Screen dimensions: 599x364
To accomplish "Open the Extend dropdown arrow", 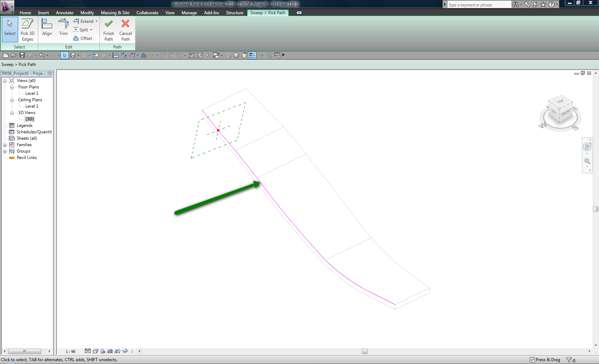I will [96, 21].
